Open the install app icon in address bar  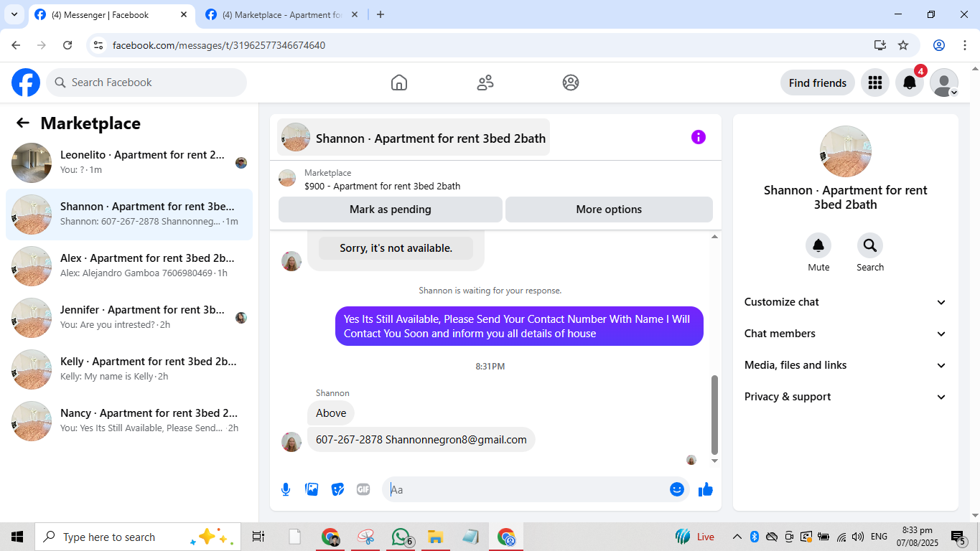pos(880,45)
